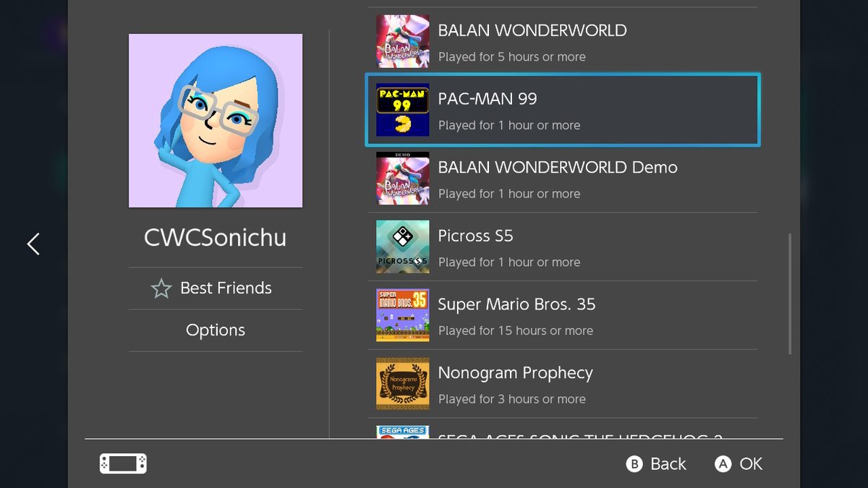The image size is (868, 488).
Task: Click the vertical scrollbar in the game list
Action: [789, 294]
